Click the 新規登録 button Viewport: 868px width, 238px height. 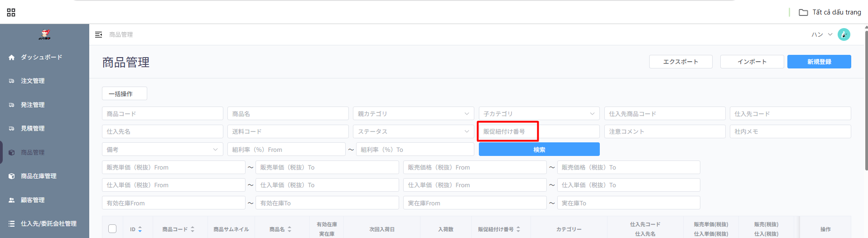[819, 62]
